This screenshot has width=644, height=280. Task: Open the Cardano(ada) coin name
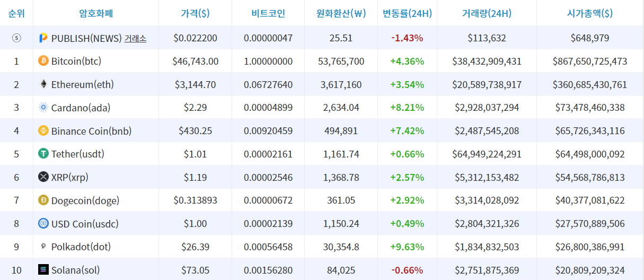pos(81,108)
